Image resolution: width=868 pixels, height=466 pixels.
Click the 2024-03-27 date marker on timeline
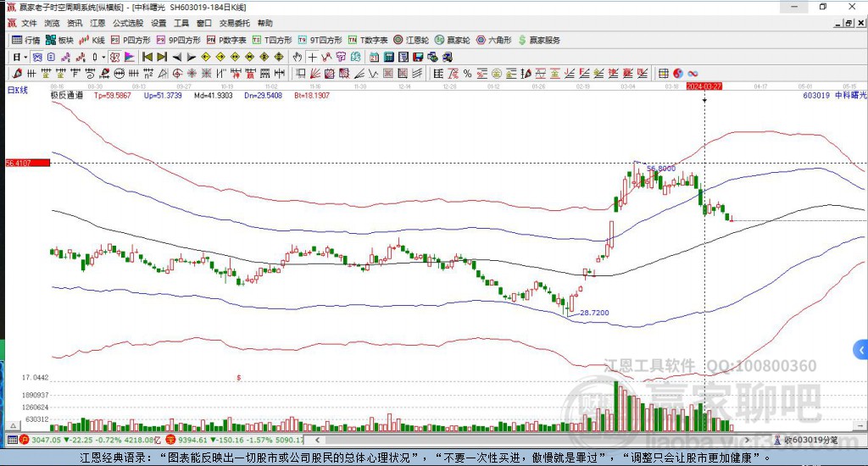pos(704,86)
